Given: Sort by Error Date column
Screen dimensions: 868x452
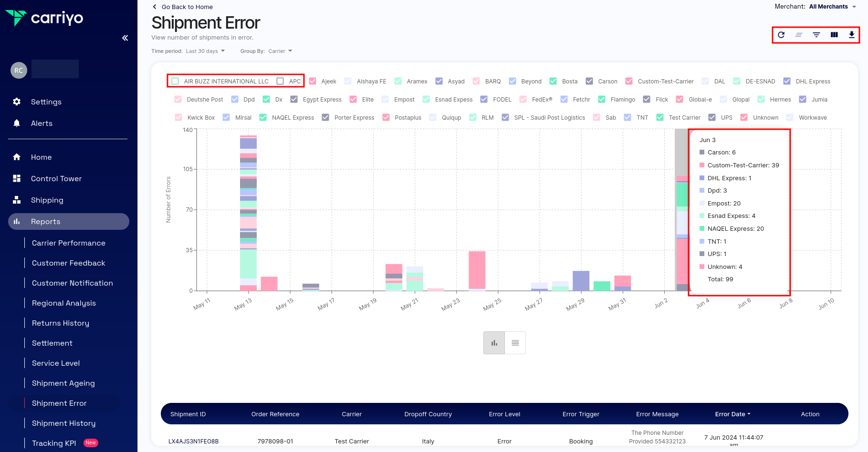Looking at the screenshot, I should (732, 414).
